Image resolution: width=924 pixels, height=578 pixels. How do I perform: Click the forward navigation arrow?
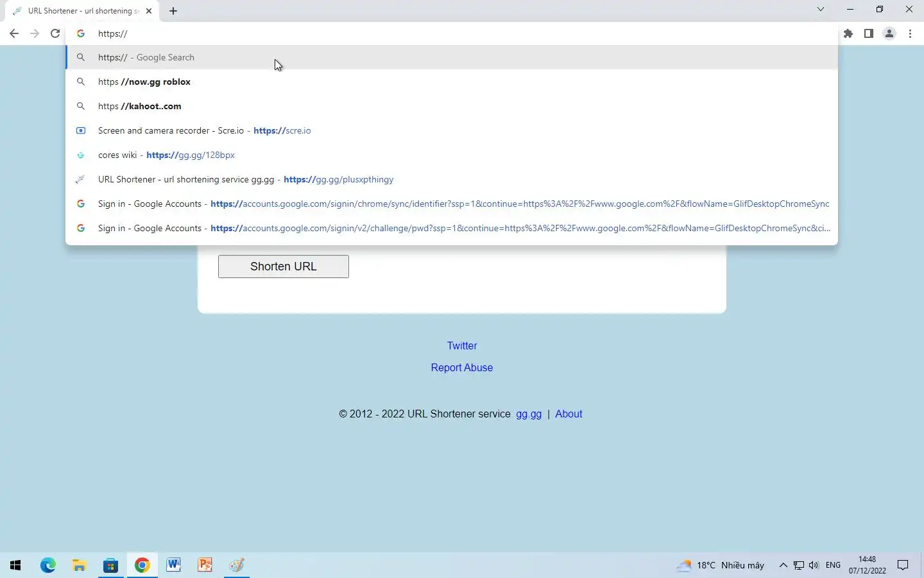[35, 33]
